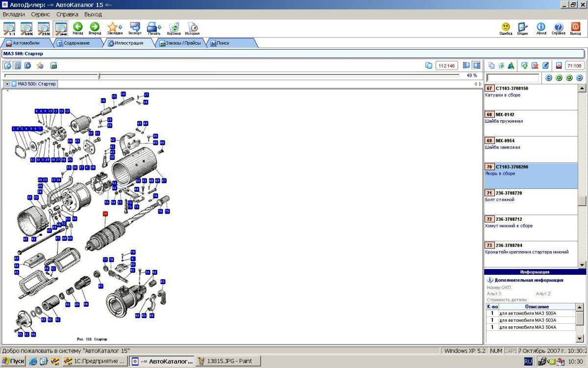The height and width of the screenshot is (368, 588).
Task: Report a problem via Ошибка icon
Action: point(506,28)
